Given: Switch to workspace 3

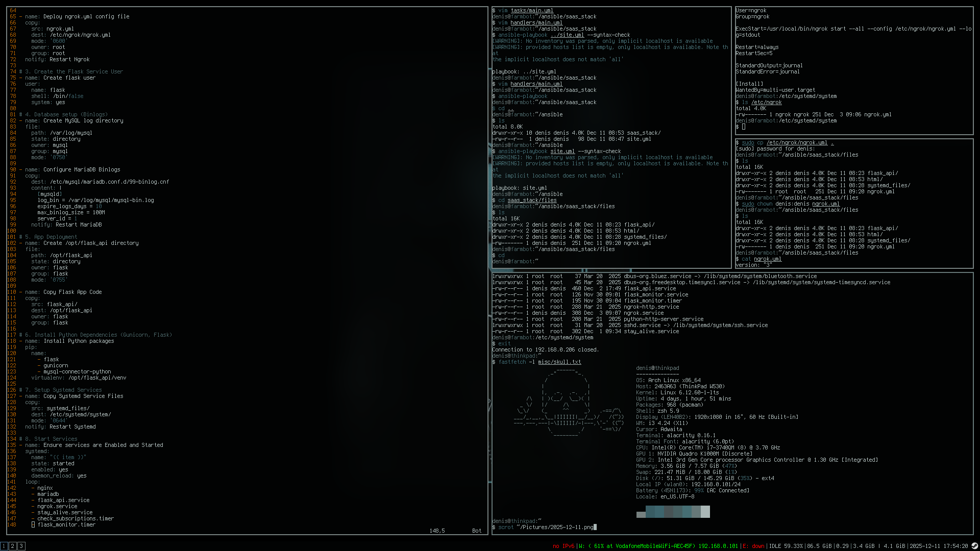Looking at the screenshot, I should click(21, 546).
